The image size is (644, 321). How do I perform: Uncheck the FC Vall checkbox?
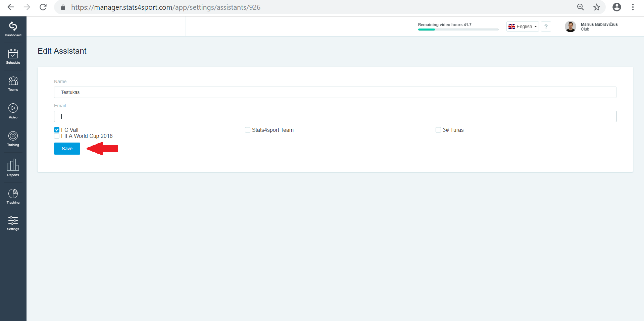pos(57,130)
